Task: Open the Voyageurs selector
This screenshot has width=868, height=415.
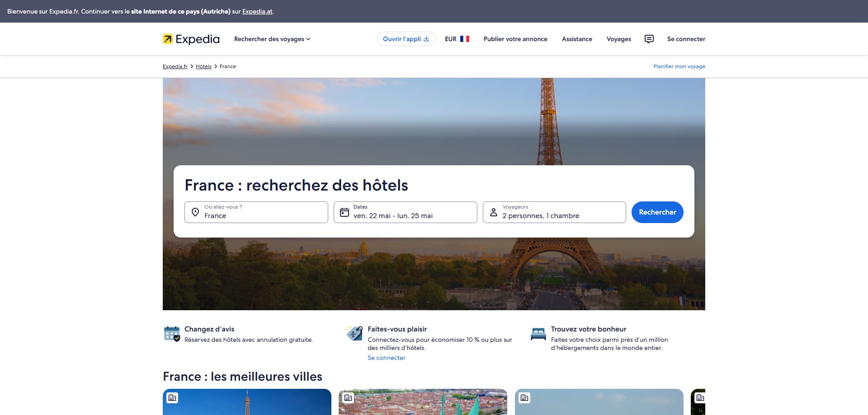Action: click(x=554, y=212)
